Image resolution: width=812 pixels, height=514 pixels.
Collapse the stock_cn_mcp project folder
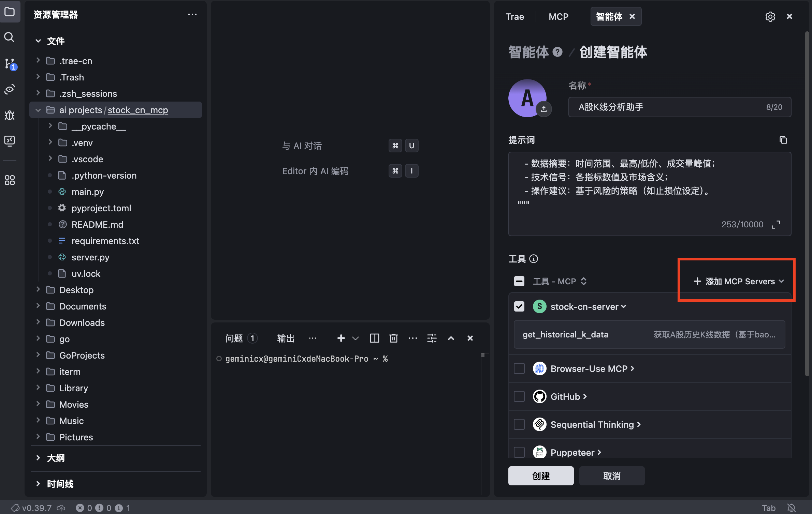point(38,110)
